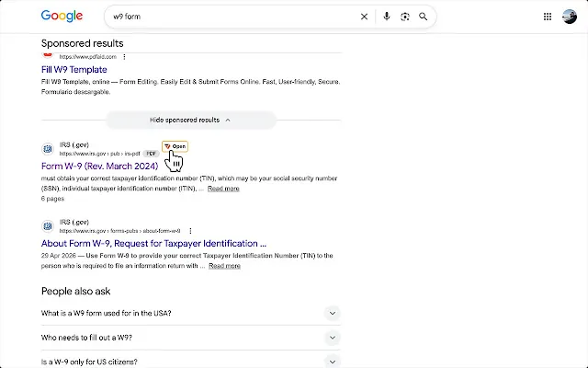Click the 'Sponsored results' heading

(82, 43)
